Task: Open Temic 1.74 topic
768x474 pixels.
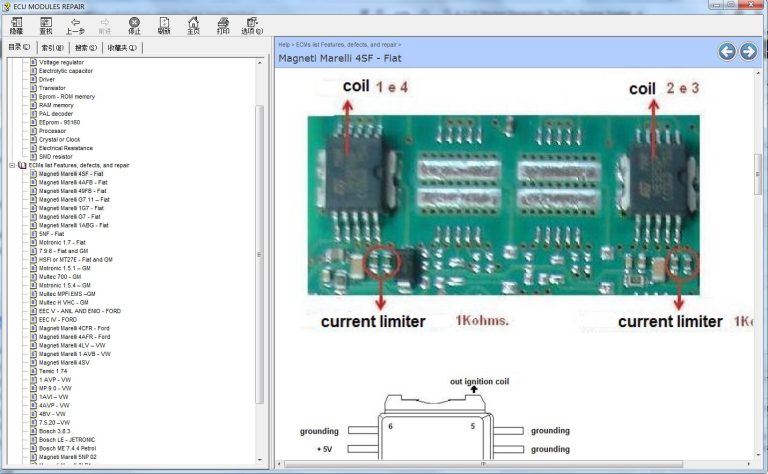Action: 53,371
